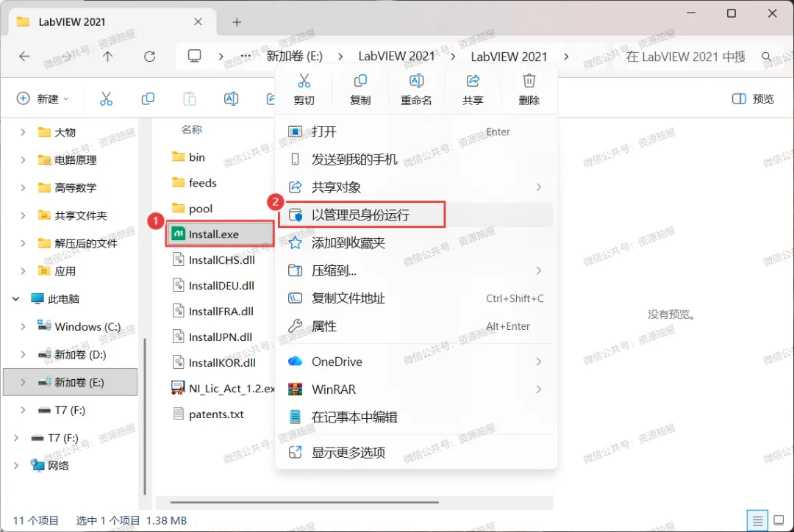
Task: Collapse the 此电脑 tree node
Action: point(15,298)
